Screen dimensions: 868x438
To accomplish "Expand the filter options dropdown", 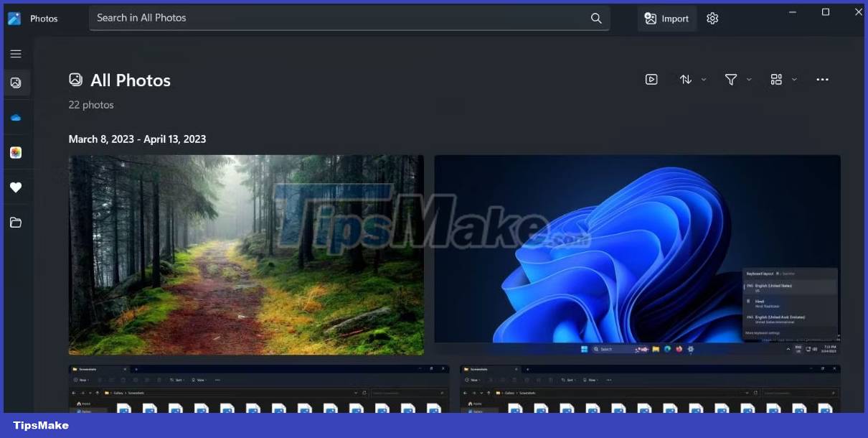I will pyautogui.click(x=749, y=79).
